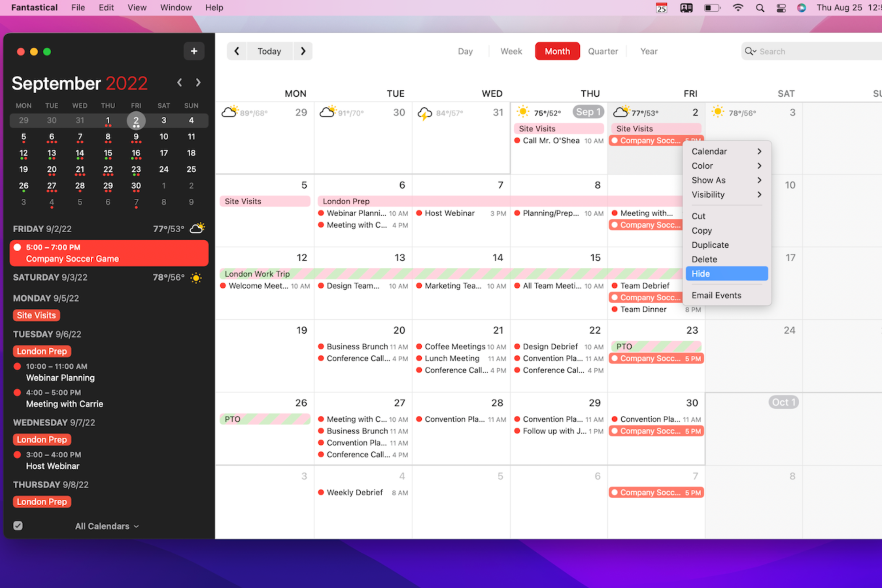Select Duplicate in the context menu
Image resolution: width=882 pixels, height=588 pixels.
pos(710,245)
